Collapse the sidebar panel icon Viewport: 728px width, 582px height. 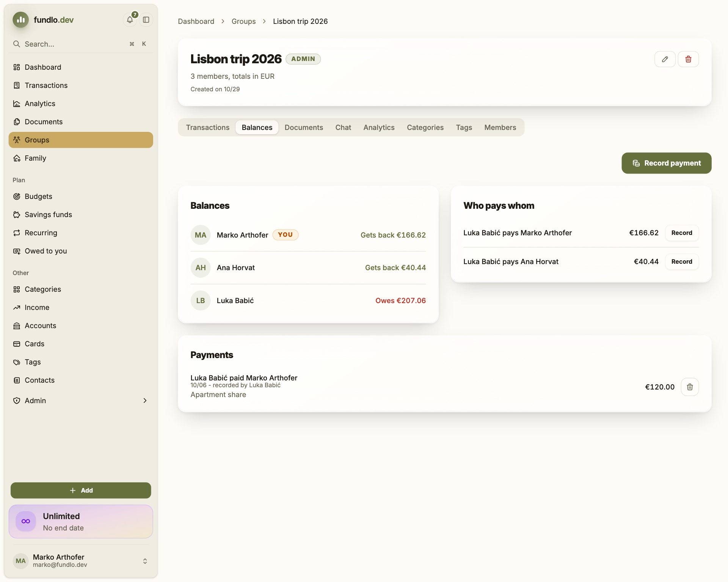(x=146, y=20)
